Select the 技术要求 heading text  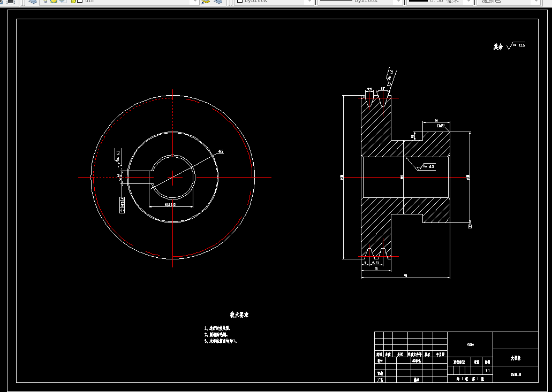point(239,315)
